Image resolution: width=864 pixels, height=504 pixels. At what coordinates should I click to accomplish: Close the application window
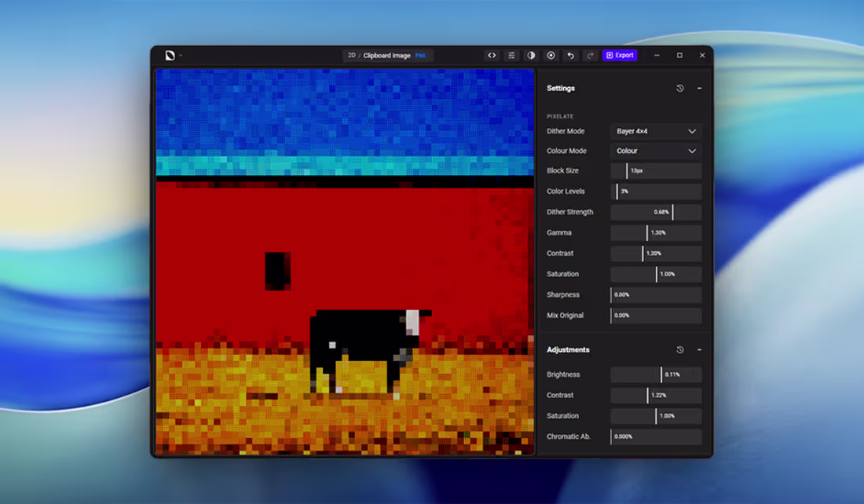coord(702,55)
